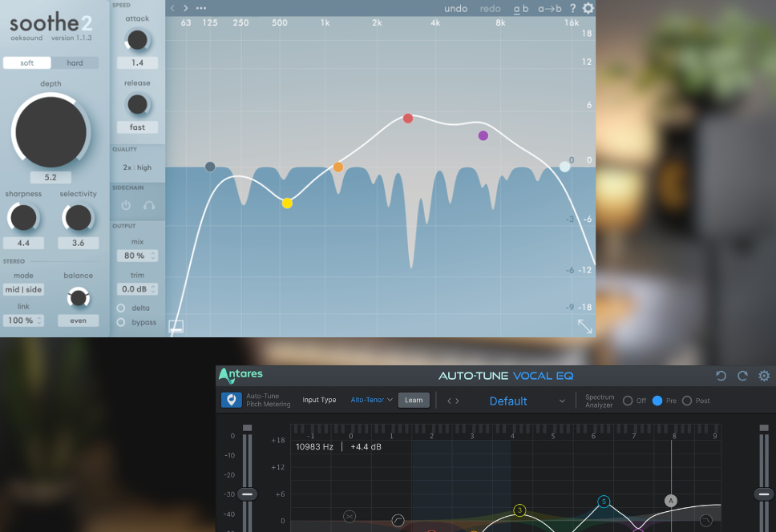Copy a to b in soothe2
Viewport: 776px width, 532px height.
[549, 8]
